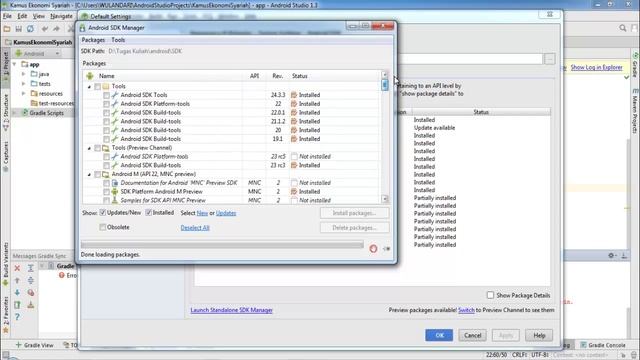
Task: Click the Launch Standalone SDK Manager link
Action: [x=231, y=310]
